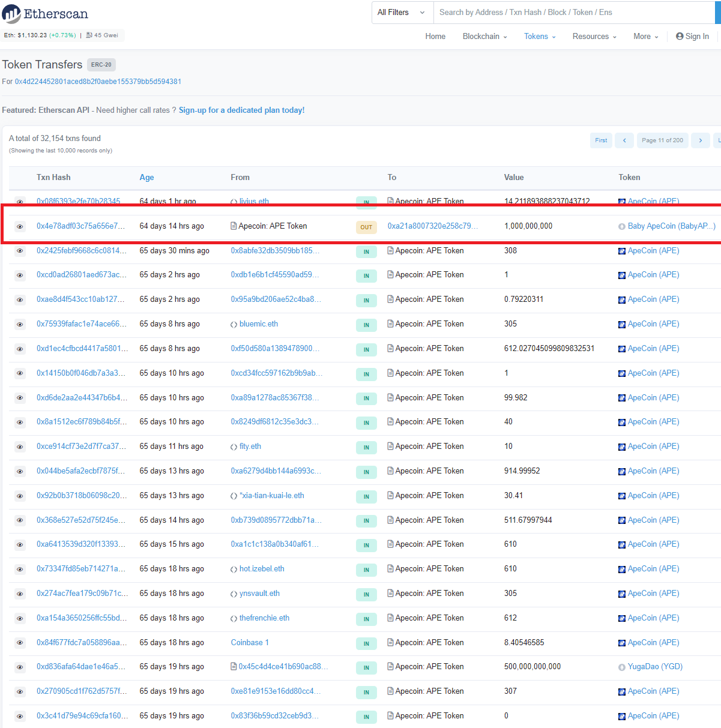
Task: Expand the Resources menu
Action: coord(594,37)
